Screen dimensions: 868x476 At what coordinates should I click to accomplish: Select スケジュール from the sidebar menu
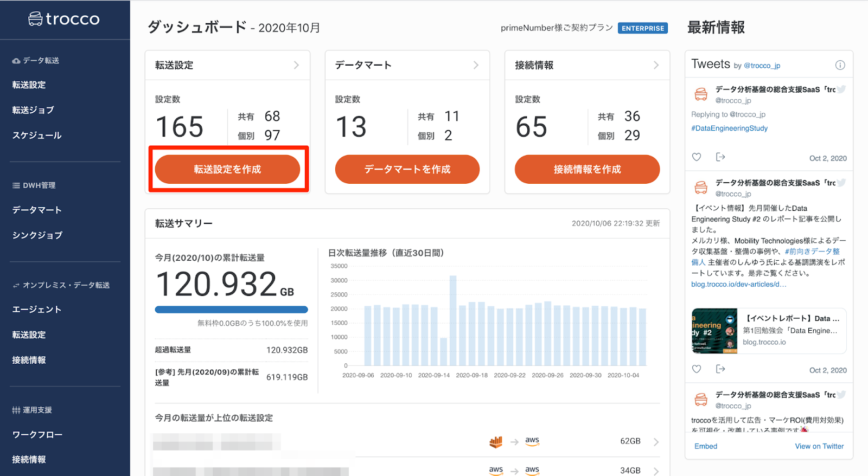point(37,136)
